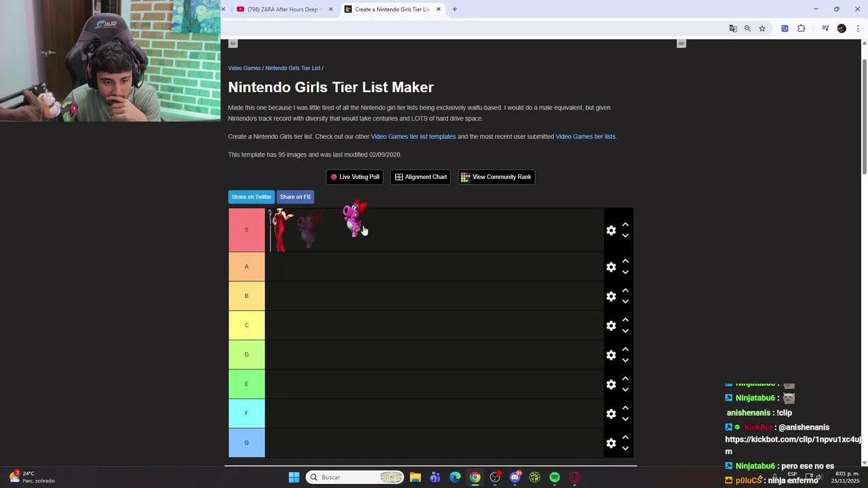Screen dimensions: 868x488
Task: Click View Community Rank button
Action: point(496,177)
